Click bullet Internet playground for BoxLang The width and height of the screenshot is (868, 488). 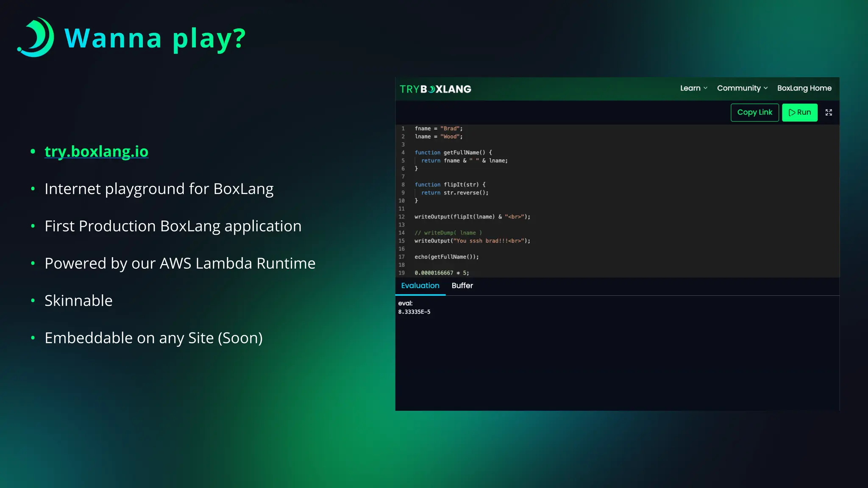[159, 189]
